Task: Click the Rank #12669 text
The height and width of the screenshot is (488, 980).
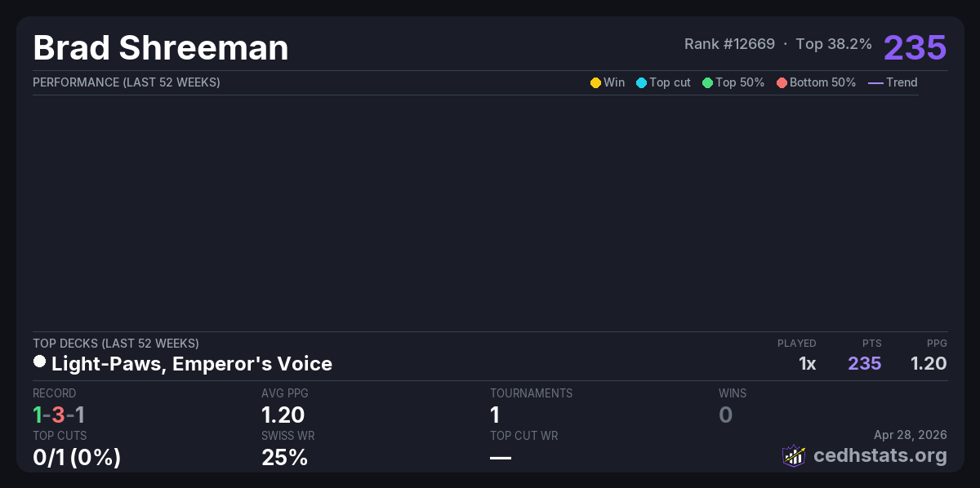Action: click(x=729, y=44)
